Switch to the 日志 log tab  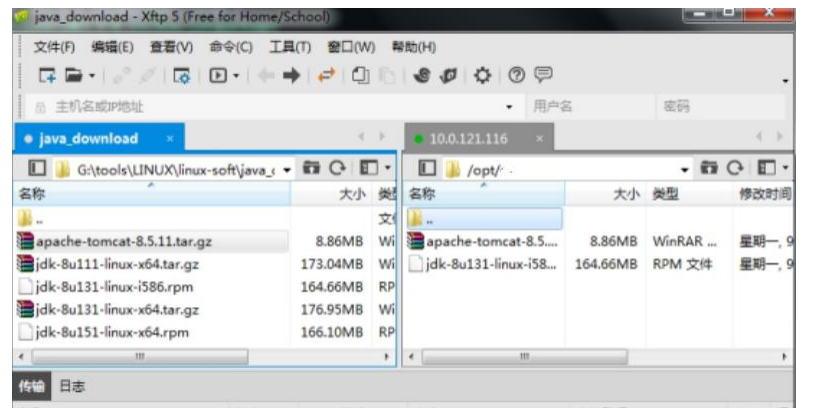[x=72, y=386]
